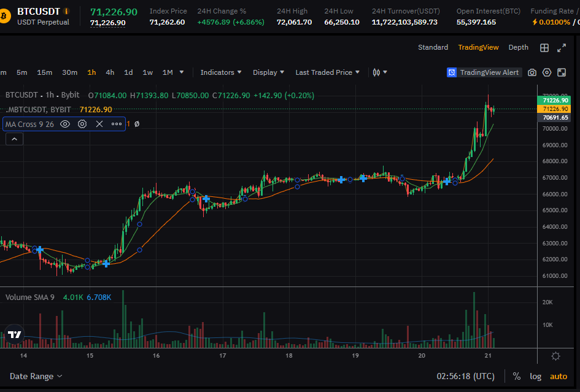Toggle auto scale mode
This screenshot has height=392, width=580.
559,377
